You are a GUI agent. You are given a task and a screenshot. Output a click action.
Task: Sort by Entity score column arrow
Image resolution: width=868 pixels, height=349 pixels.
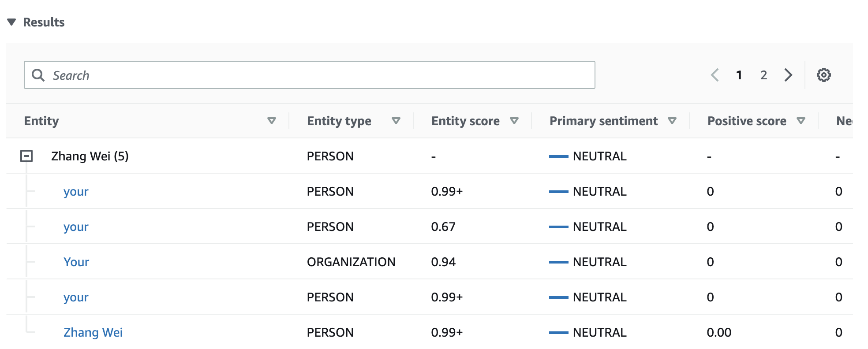(x=514, y=121)
